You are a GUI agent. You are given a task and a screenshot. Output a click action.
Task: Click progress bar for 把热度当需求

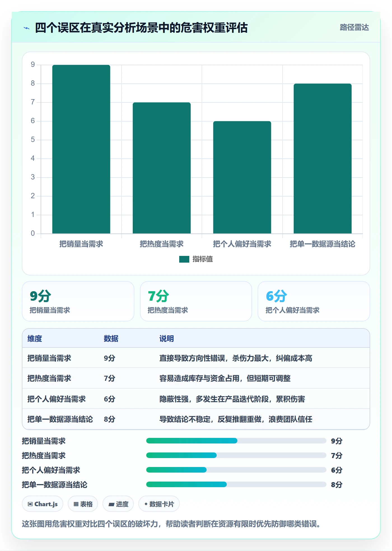(236, 455)
